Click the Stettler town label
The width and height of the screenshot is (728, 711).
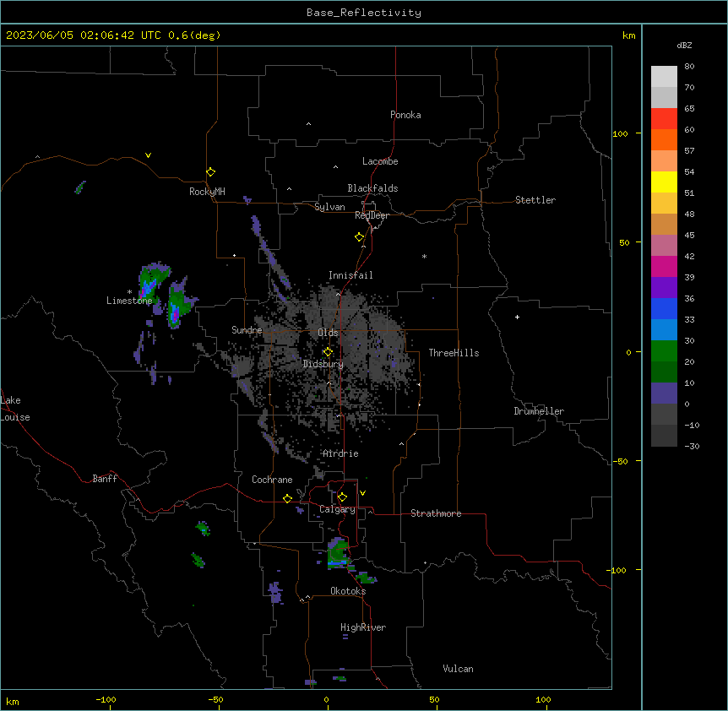[x=535, y=200]
